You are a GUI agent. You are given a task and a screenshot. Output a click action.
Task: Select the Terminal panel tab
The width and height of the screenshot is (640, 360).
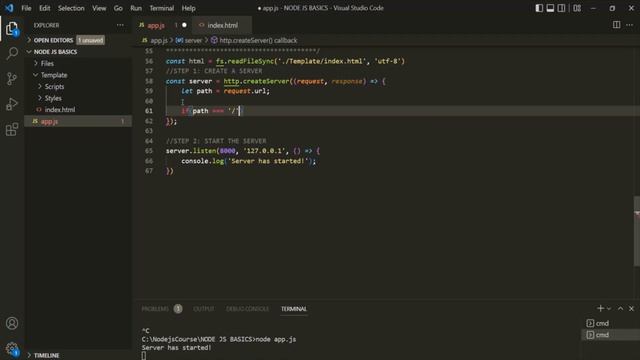pyautogui.click(x=293, y=309)
